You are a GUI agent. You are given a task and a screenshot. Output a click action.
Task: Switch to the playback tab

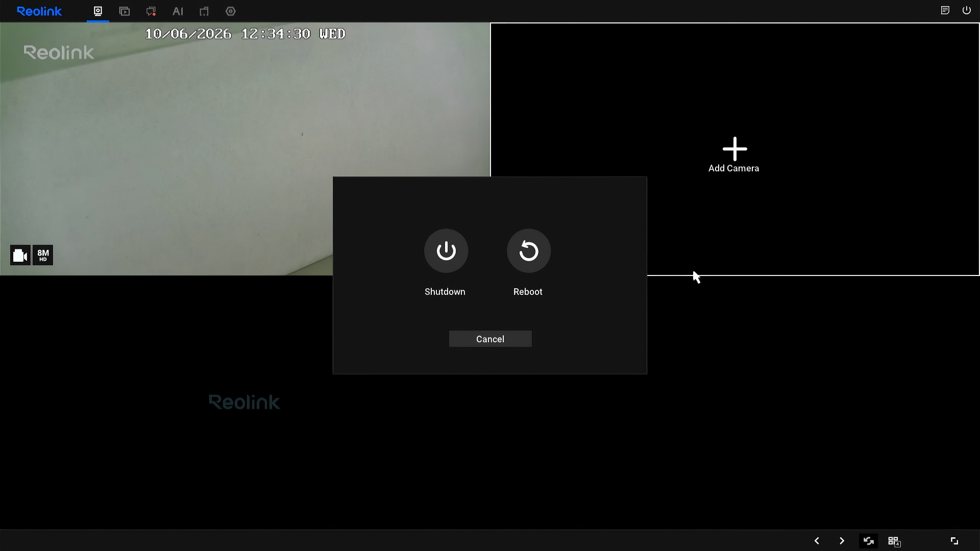coord(125,11)
